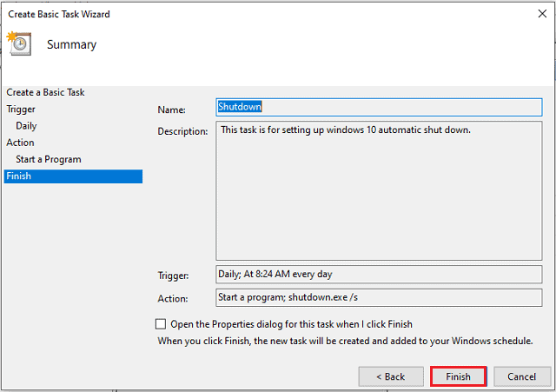Select the Action step in sidebar

tap(20, 143)
